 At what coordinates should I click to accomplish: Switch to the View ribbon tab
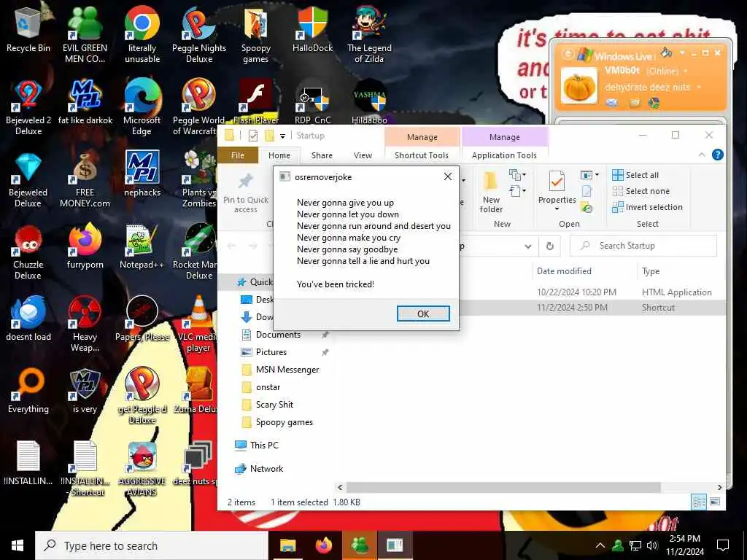pos(363,155)
